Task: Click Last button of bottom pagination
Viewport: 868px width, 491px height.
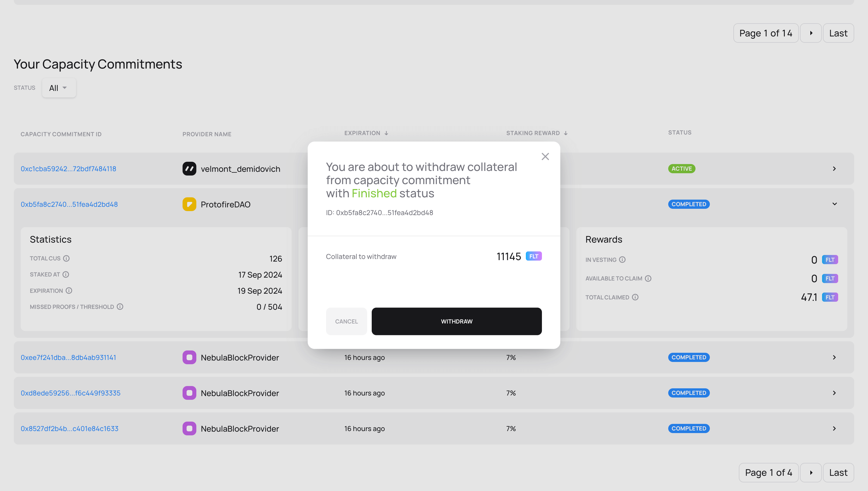Action: [x=838, y=472]
